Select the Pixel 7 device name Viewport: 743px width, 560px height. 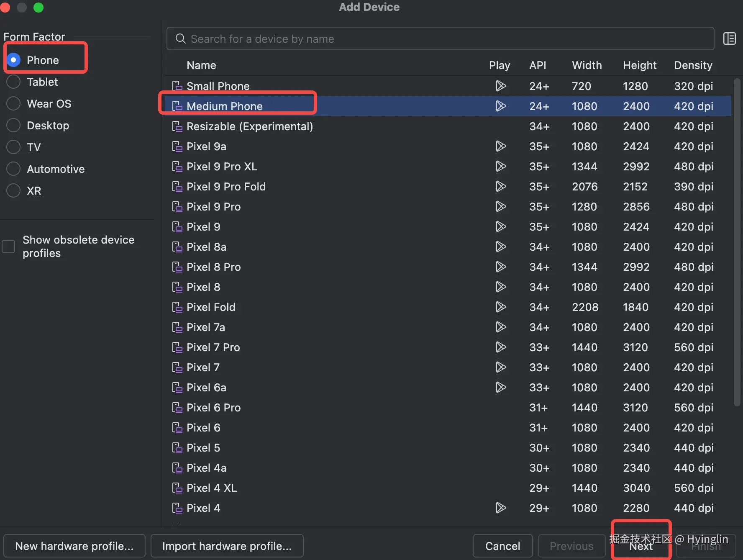[x=203, y=367]
